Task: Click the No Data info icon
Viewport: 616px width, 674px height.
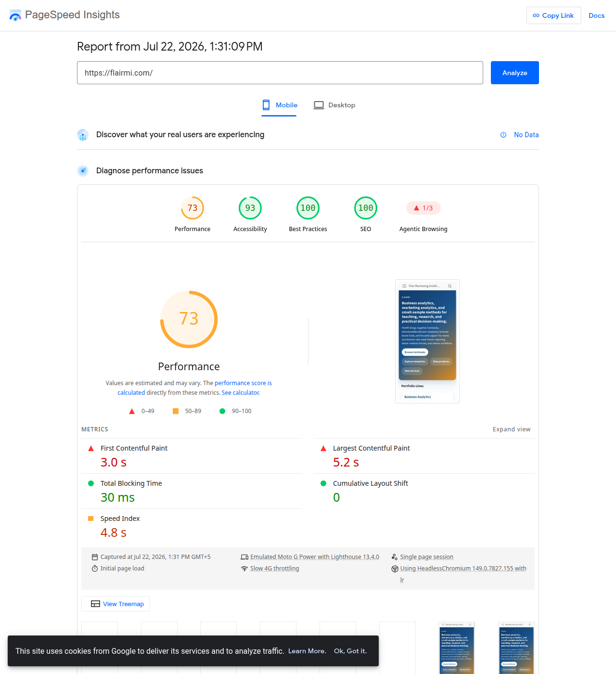Action: [x=503, y=135]
